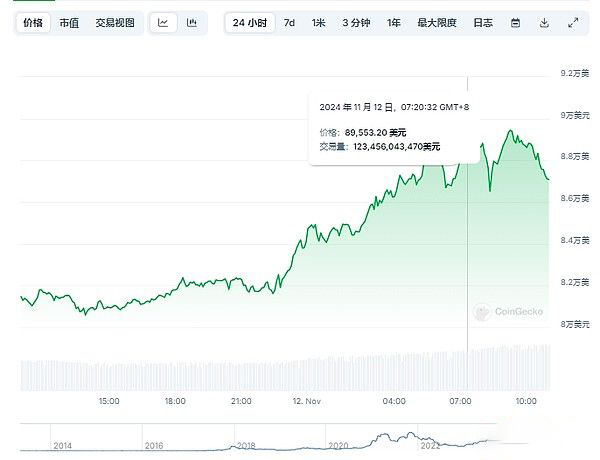Open the calendar date picker icon

point(515,23)
